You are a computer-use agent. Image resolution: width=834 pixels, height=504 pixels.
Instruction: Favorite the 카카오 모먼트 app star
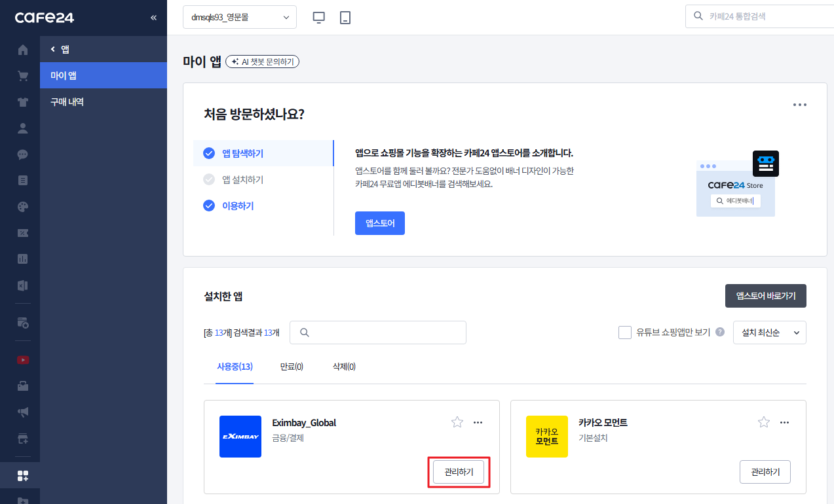764,422
